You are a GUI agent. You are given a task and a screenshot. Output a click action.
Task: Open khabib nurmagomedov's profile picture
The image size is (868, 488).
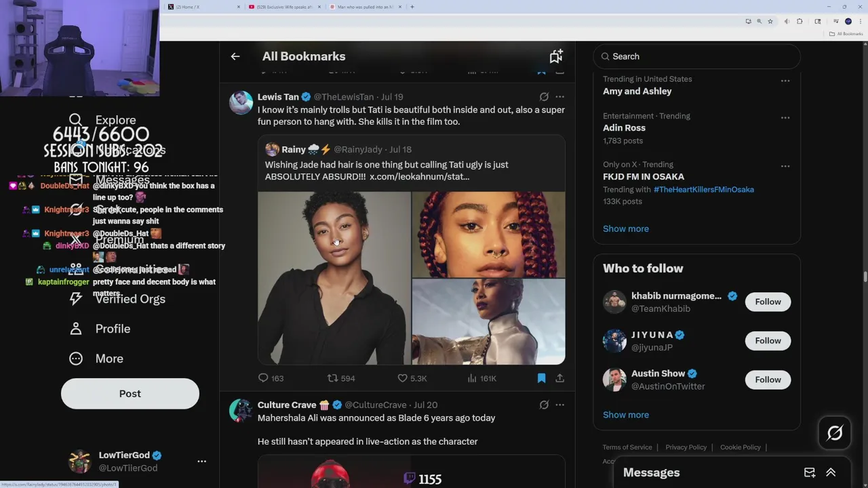coord(614,302)
